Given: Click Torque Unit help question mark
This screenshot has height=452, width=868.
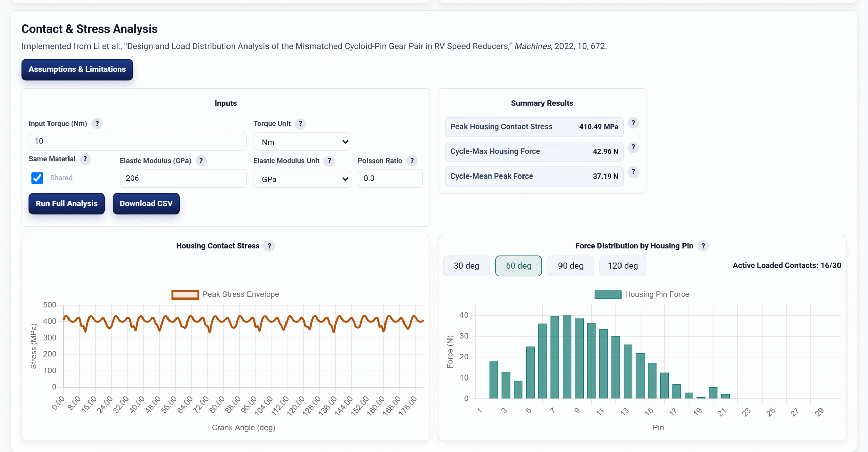Looking at the screenshot, I should tap(300, 124).
